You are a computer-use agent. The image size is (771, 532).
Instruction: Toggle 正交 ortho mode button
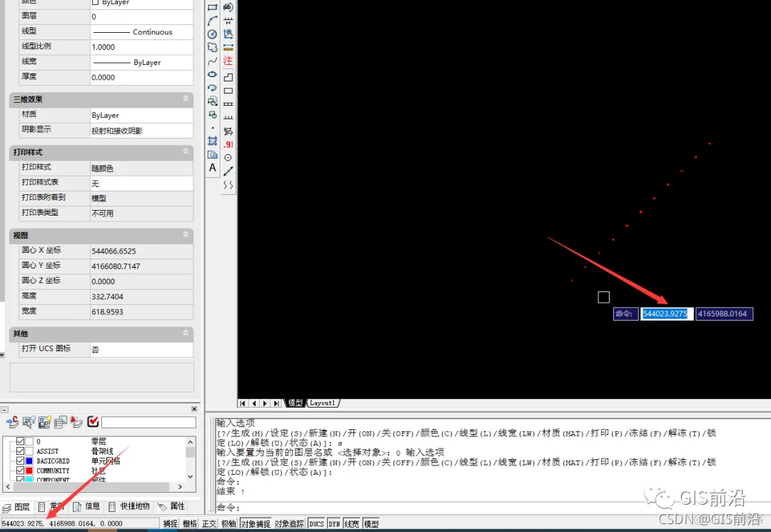(209, 523)
